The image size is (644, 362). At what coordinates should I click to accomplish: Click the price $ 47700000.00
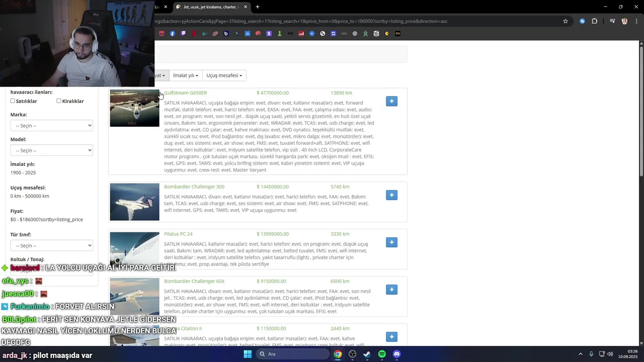(x=273, y=93)
